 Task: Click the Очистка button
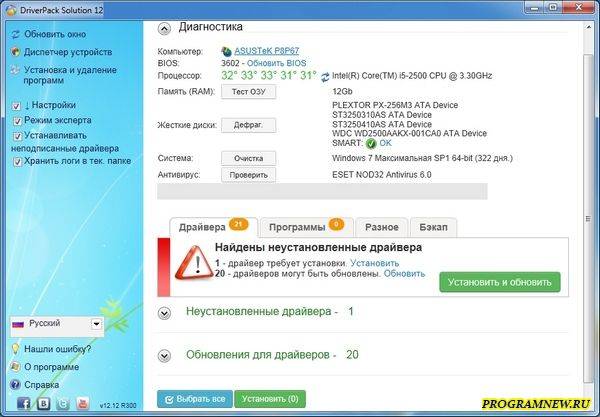coord(248,158)
